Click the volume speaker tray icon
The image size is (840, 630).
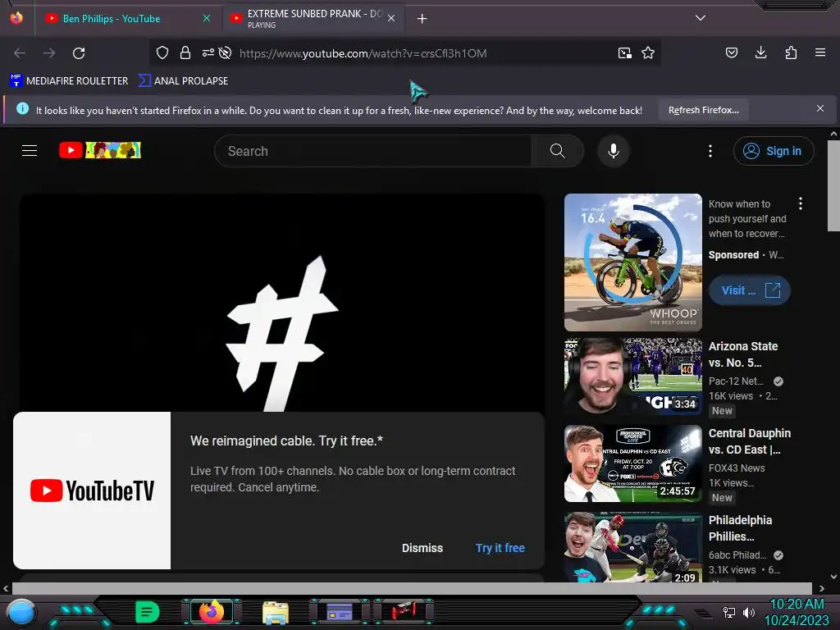click(x=749, y=612)
